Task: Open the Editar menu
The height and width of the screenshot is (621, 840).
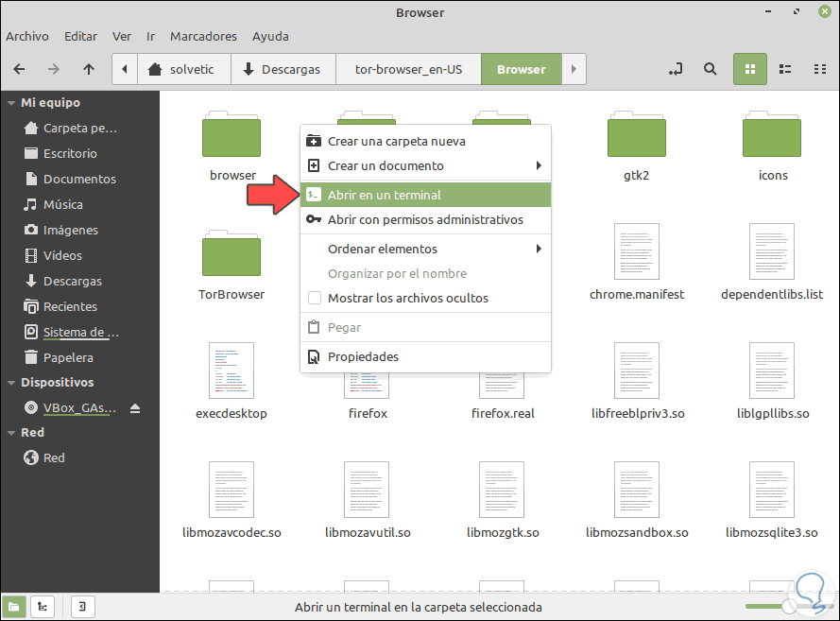Action: coord(81,37)
